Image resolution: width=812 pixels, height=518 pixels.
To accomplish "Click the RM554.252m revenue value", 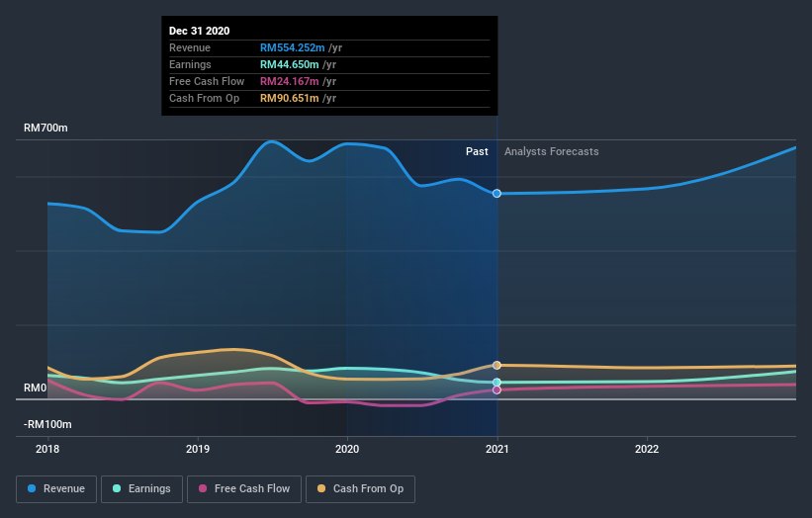I will coord(293,47).
